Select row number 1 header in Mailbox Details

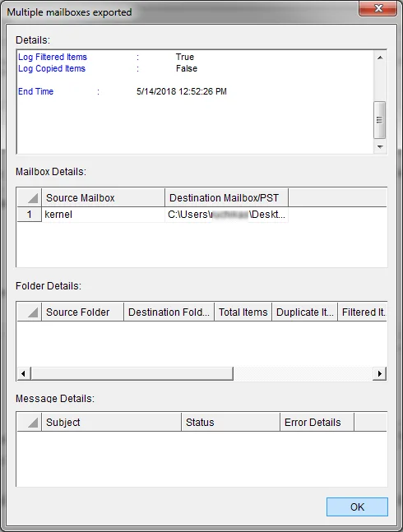(x=30, y=215)
